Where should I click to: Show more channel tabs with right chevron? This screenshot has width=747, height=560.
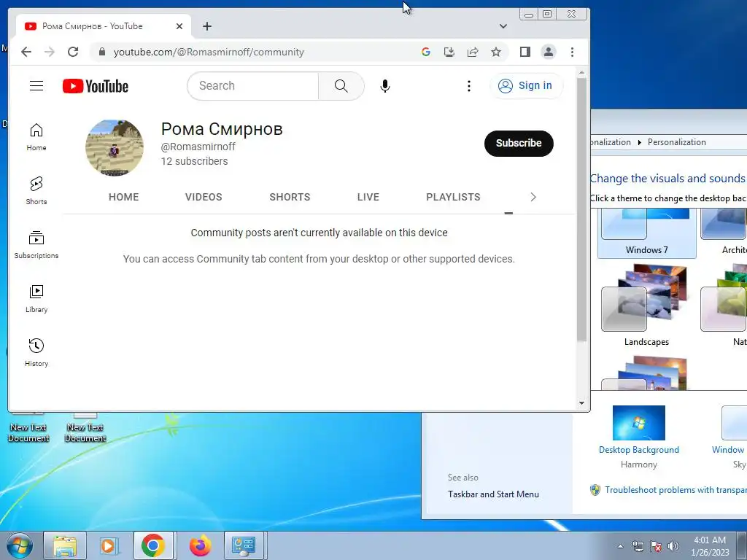(533, 197)
